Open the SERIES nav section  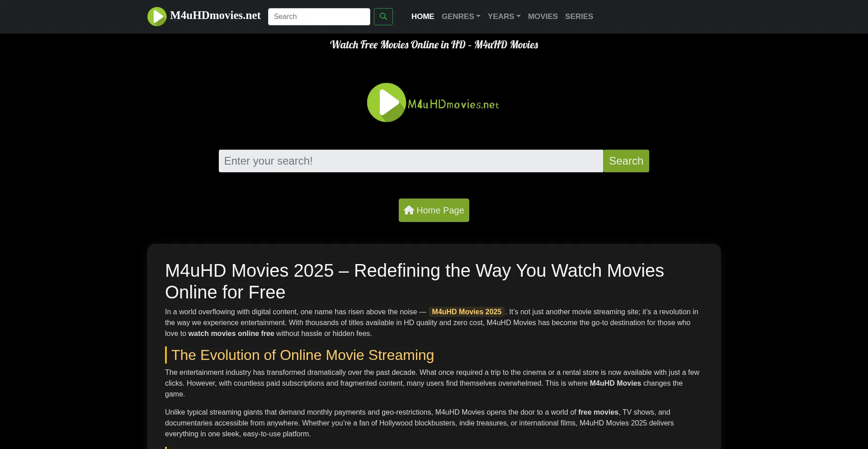579,17
